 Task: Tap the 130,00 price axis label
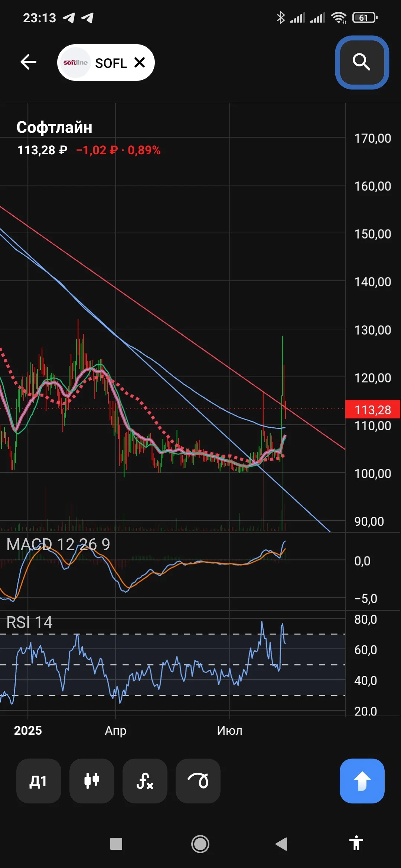click(x=373, y=330)
